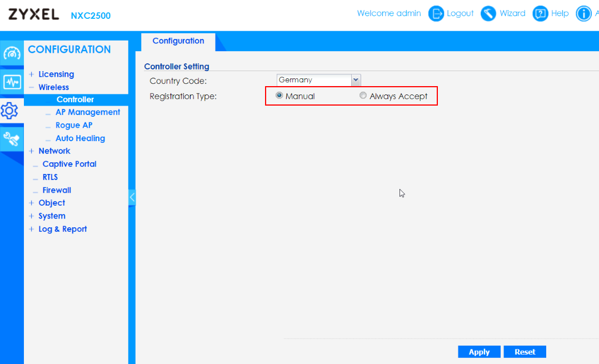
Task: Click the ZYXEL logo
Action: coord(33,14)
